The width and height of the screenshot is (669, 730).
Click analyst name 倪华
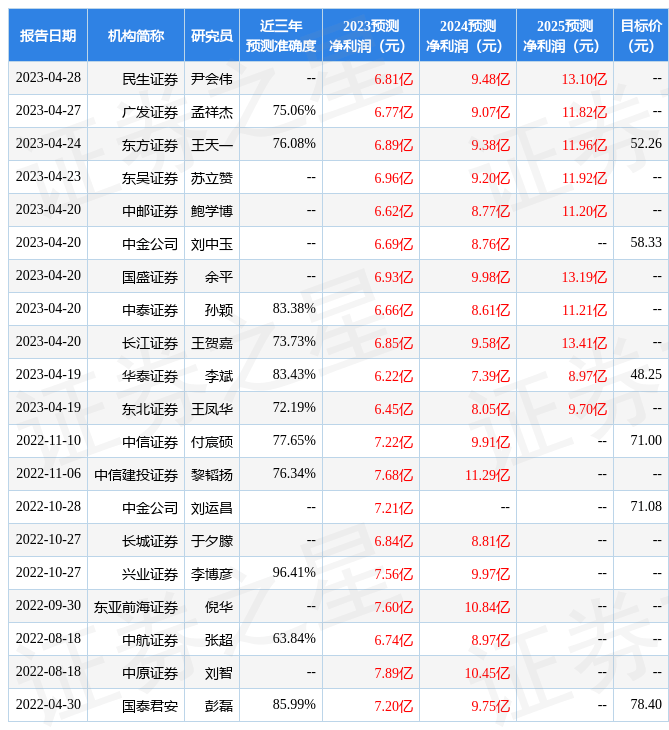pyautogui.click(x=219, y=607)
